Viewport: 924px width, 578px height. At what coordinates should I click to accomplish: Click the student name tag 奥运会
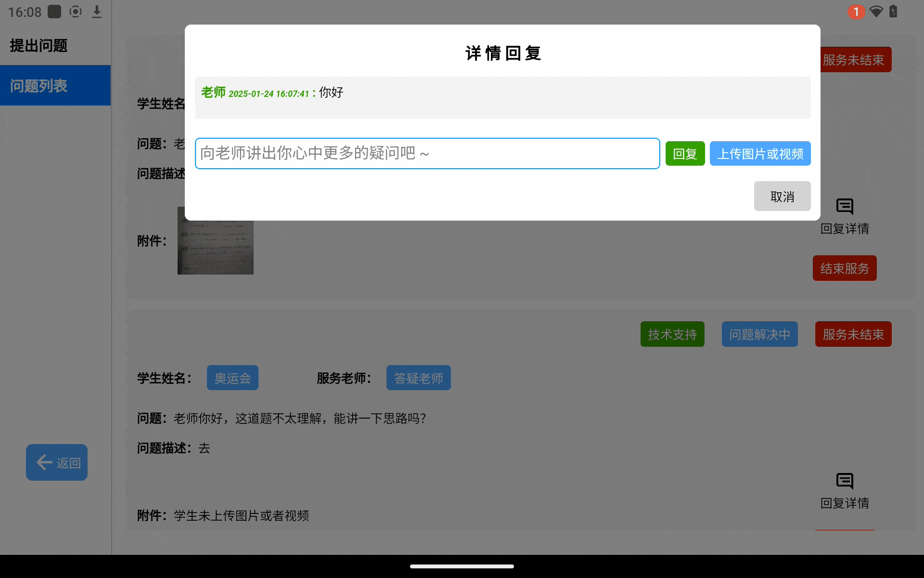pos(232,378)
